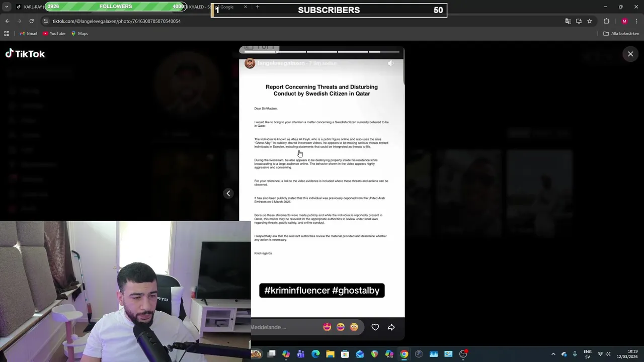Switch ENG SV input language
Screen dimensions: 644x362
click(588, 354)
